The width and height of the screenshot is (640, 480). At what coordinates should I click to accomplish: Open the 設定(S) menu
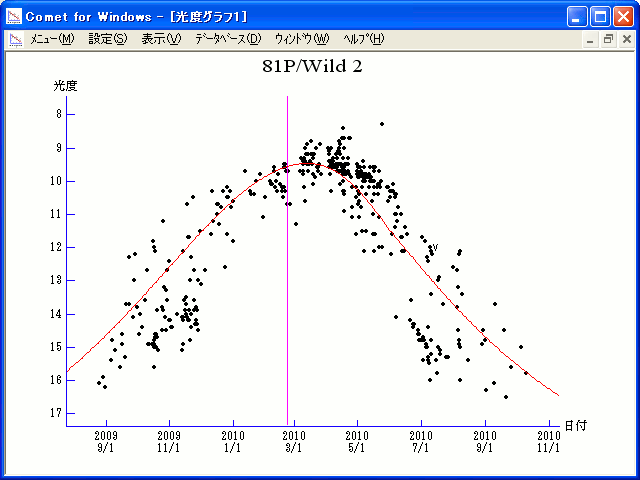(108, 39)
